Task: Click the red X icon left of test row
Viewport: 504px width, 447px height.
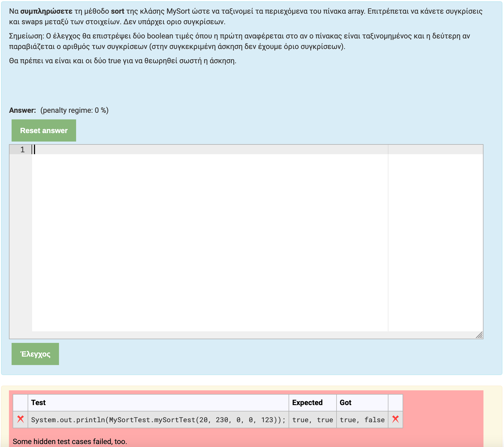Action: point(21,419)
